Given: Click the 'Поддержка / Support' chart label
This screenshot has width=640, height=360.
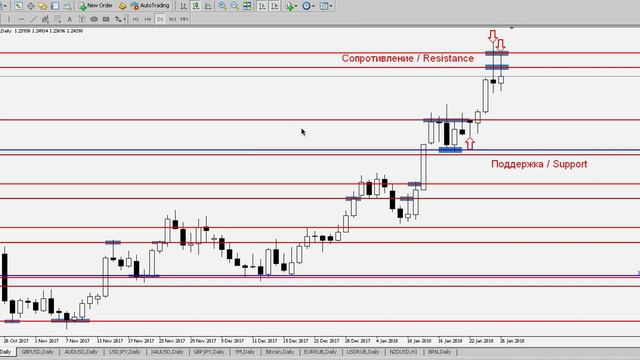Looking at the screenshot, I should click(x=539, y=164).
